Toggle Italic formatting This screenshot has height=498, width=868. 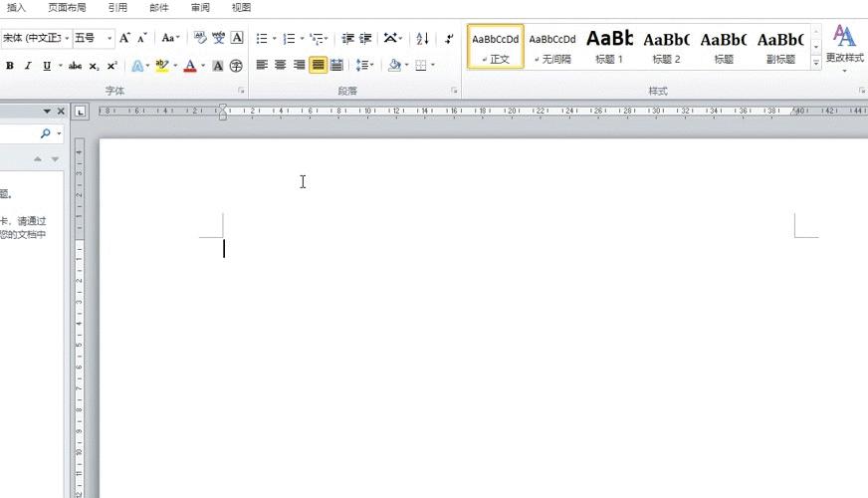28,66
